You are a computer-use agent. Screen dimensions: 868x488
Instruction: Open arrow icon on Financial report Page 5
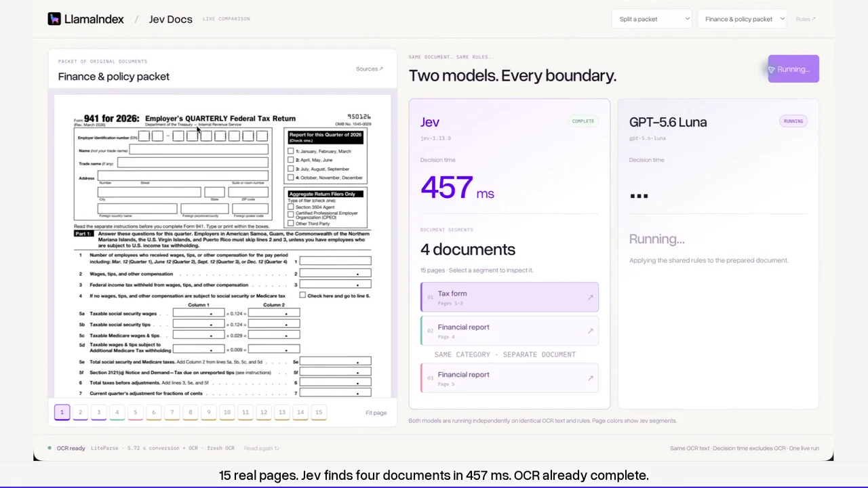pos(590,378)
